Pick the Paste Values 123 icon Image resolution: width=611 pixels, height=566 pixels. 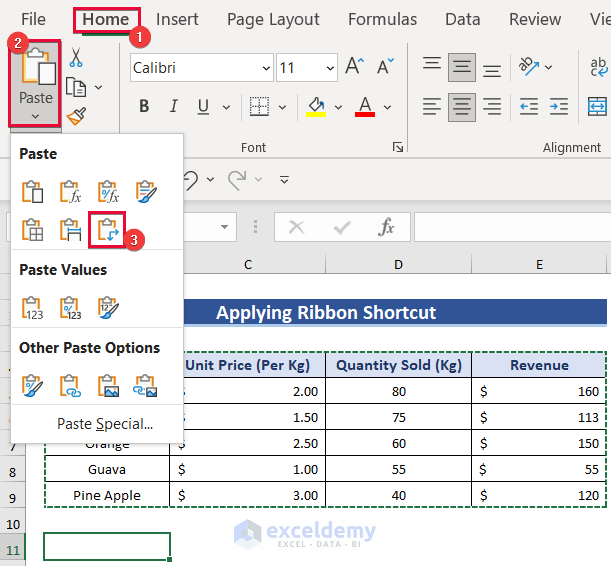pyautogui.click(x=32, y=308)
